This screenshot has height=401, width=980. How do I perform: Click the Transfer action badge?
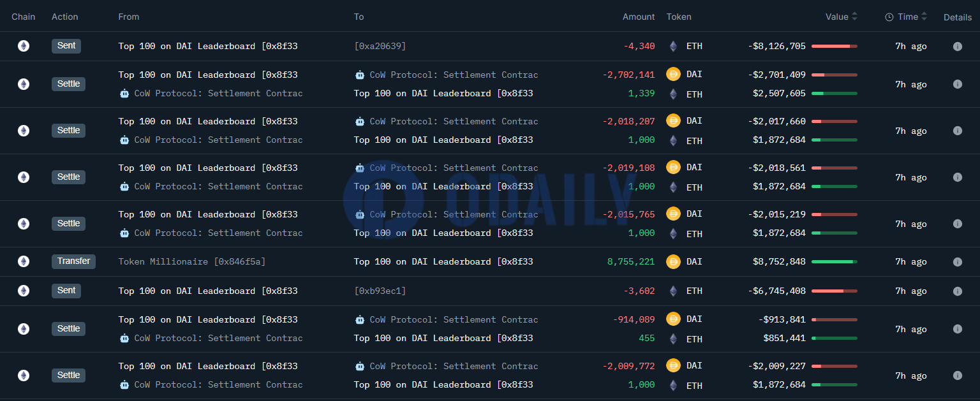73,261
